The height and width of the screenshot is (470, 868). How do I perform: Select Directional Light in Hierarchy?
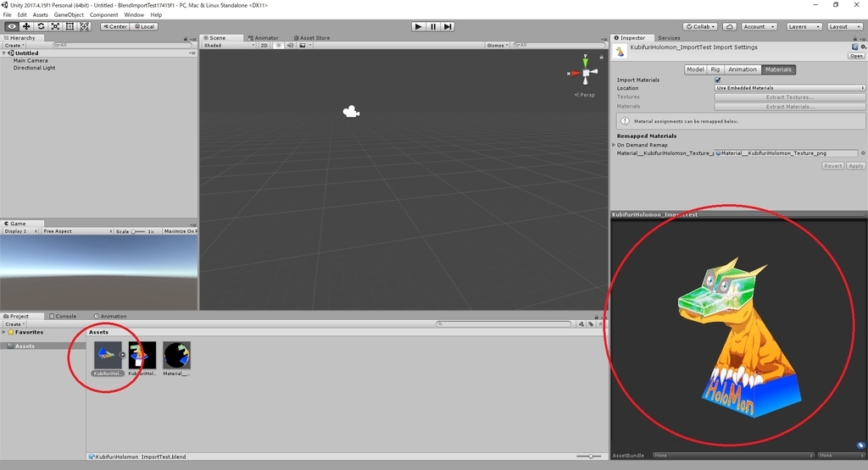[34, 68]
